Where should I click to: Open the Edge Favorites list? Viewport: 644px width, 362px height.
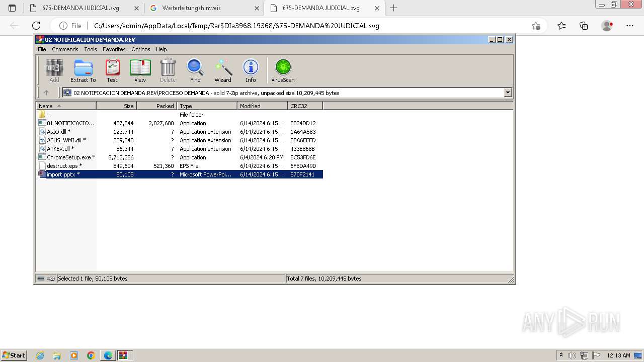click(x=561, y=26)
